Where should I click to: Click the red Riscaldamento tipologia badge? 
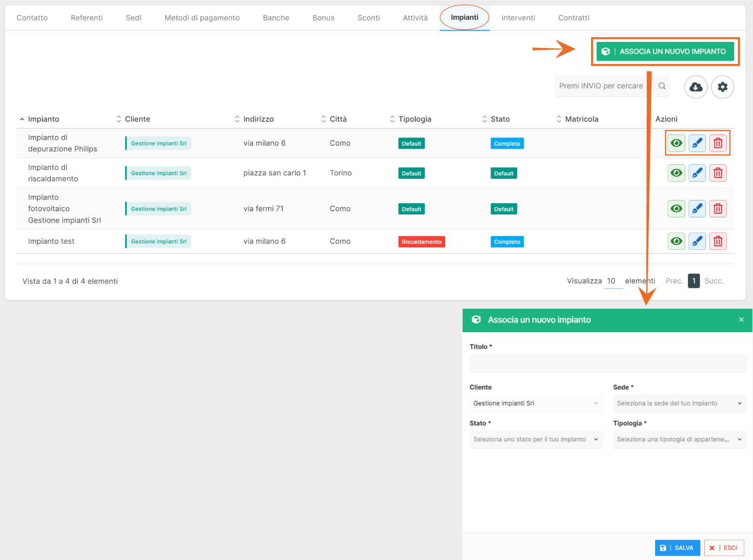coord(421,242)
